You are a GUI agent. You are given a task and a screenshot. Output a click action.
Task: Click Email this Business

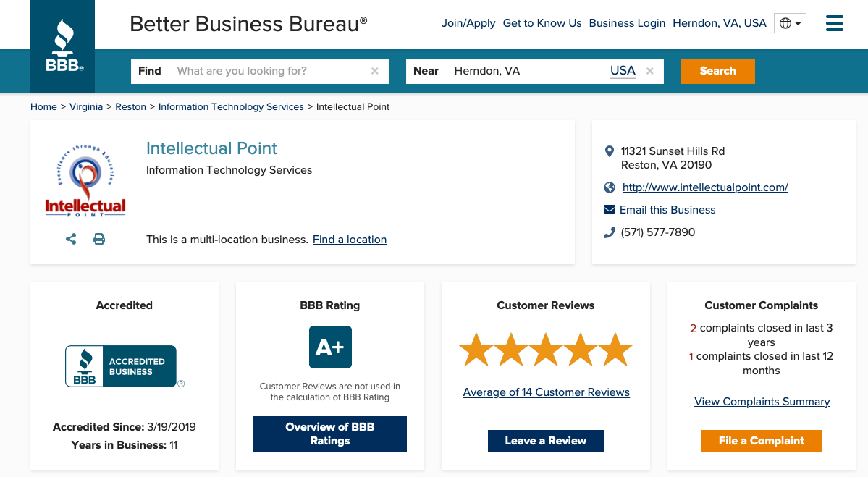tap(667, 210)
